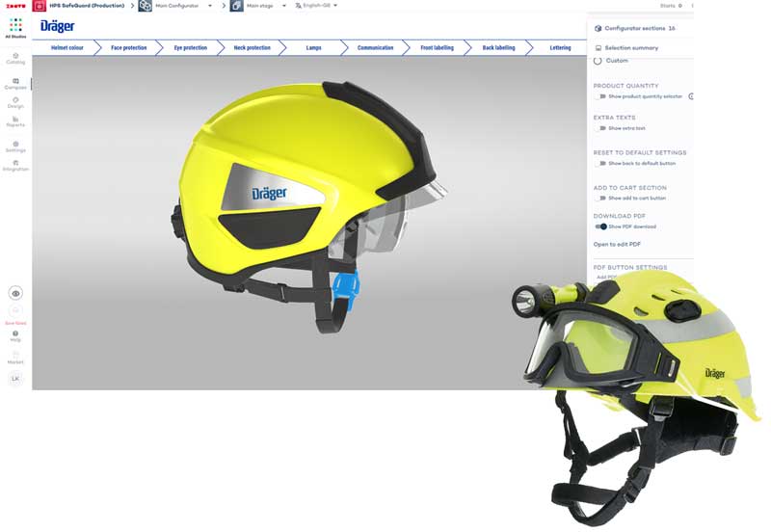Expand the Selection summary panel
Screen dimensions: 771x532
point(640,48)
